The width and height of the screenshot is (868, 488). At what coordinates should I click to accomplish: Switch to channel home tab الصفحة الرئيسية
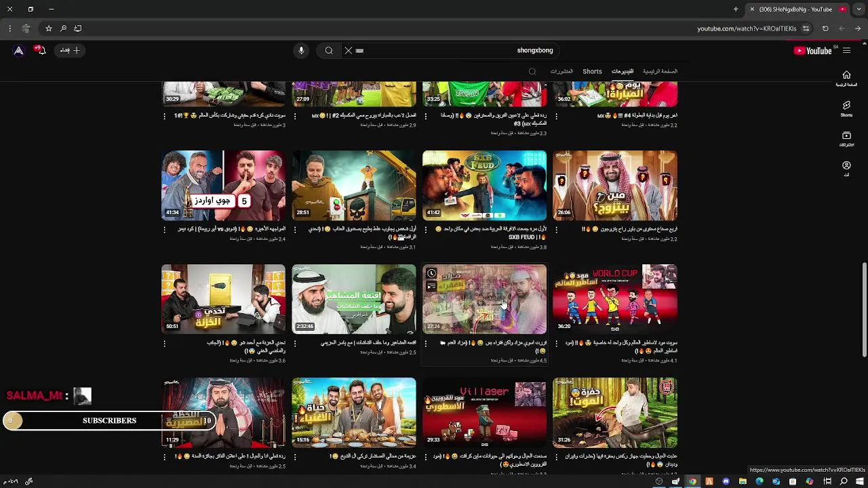660,71
